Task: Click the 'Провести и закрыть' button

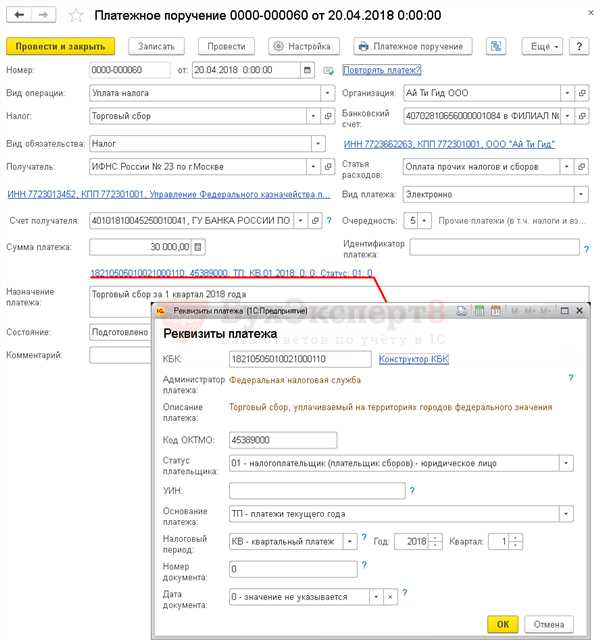Action: click(x=60, y=46)
